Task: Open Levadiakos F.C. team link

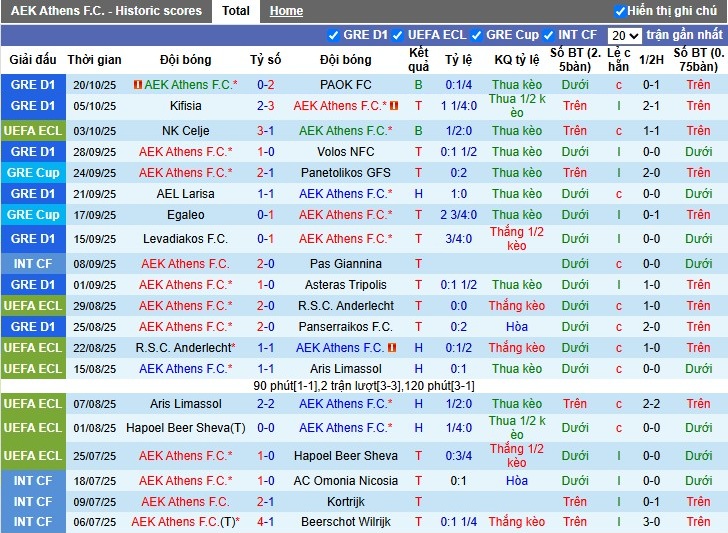Action: point(186,239)
